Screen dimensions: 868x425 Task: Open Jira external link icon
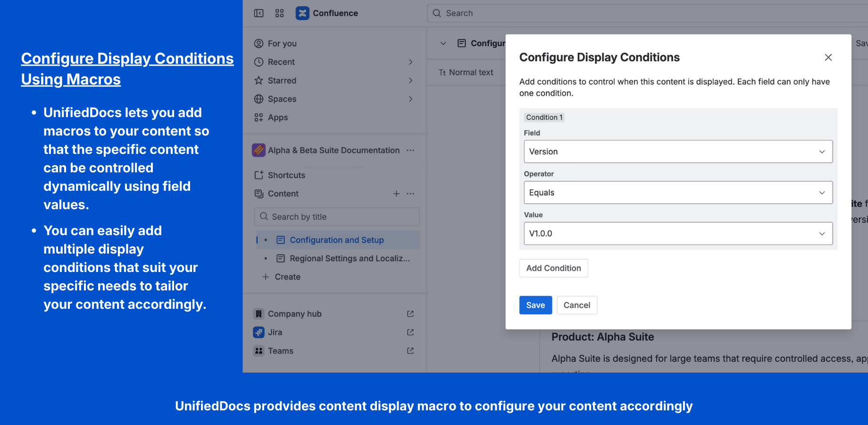[410, 332]
